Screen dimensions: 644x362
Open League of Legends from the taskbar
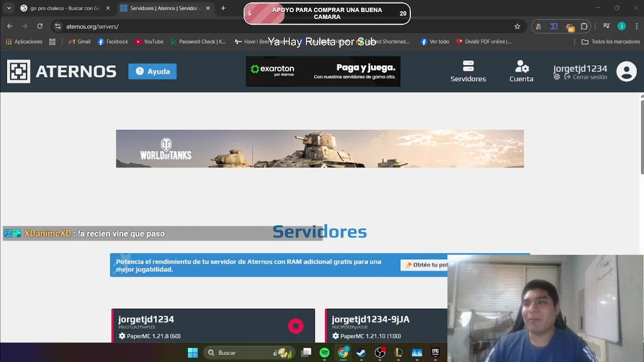pos(398,353)
